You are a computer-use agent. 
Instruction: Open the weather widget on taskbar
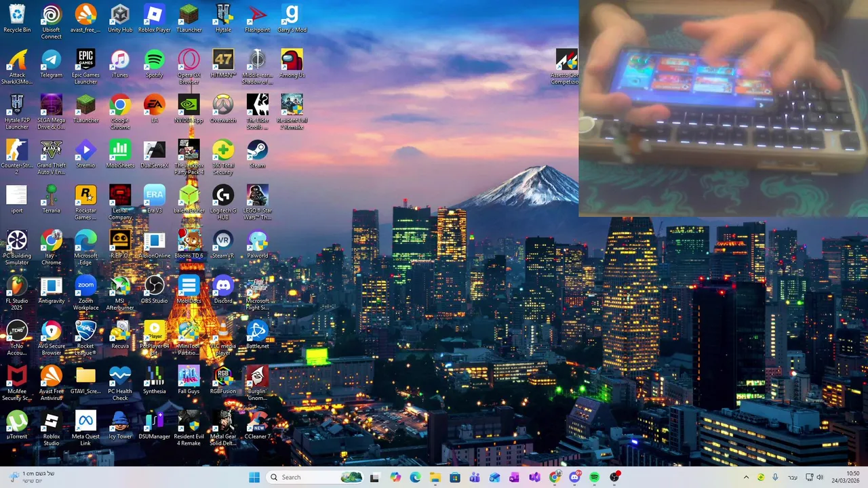point(31,477)
